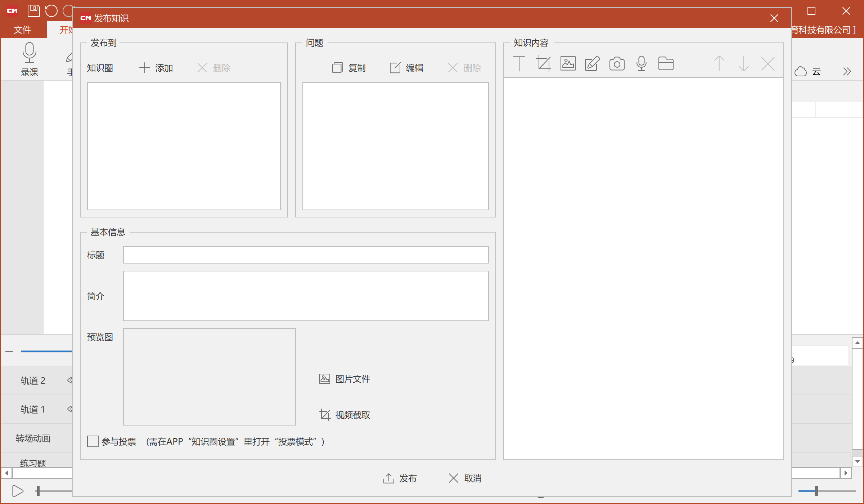
Task: Click timeline vertical scrollbar up arrow
Action: coord(858,343)
